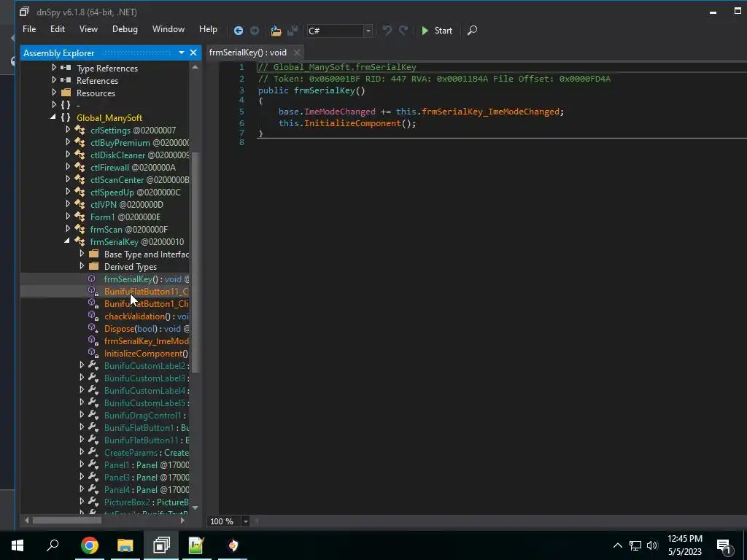
Task: Click the ctlBuyPremium class icon
Action: [x=80, y=142]
